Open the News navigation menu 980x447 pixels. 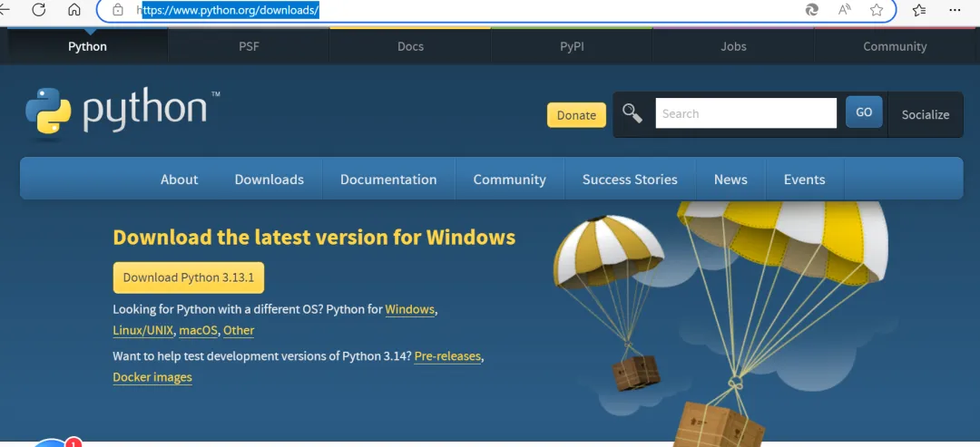(x=730, y=180)
